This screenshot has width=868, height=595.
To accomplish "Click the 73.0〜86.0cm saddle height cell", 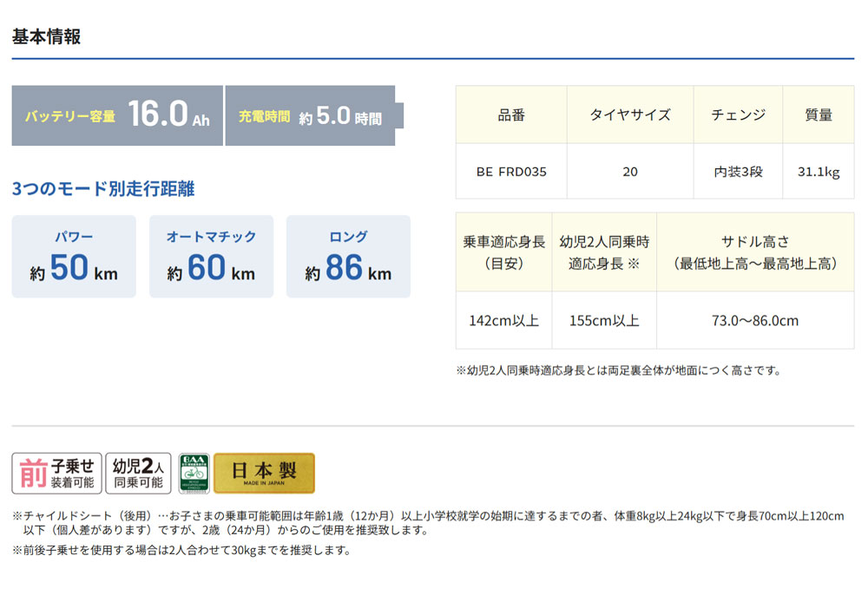I will [x=754, y=320].
